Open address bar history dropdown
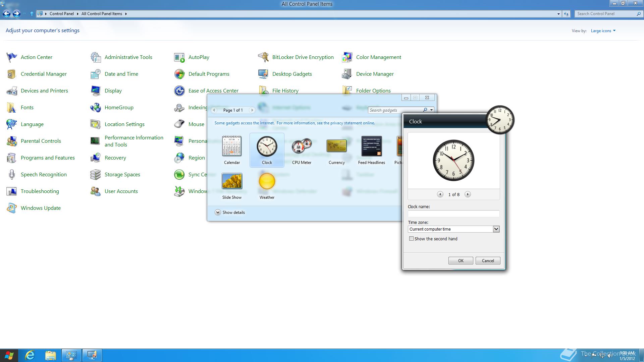Viewport: 644px width, 362px height. [x=558, y=14]
